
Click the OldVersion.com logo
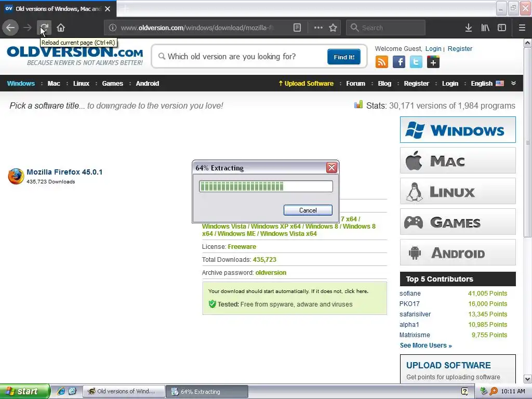75,56
